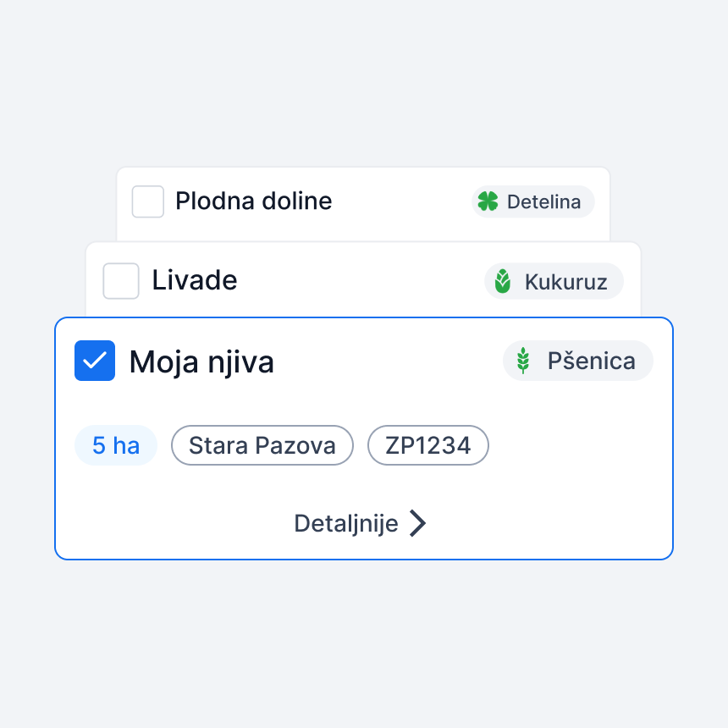This screenshot has height=728, width=728.
Task: Click the chevron arrow next to Detaljnije
Action: (x=417, y=523)
